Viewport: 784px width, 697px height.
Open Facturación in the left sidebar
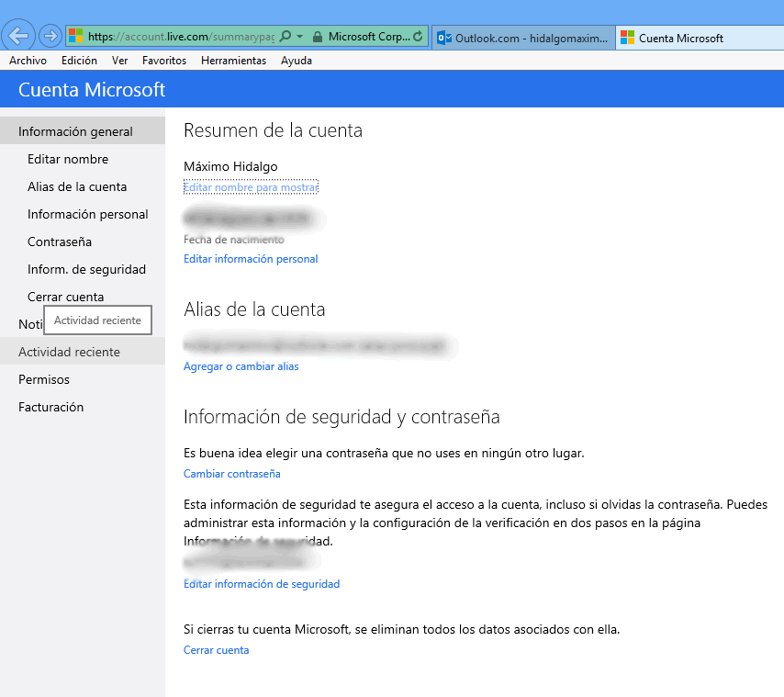(x=50, y=407)
